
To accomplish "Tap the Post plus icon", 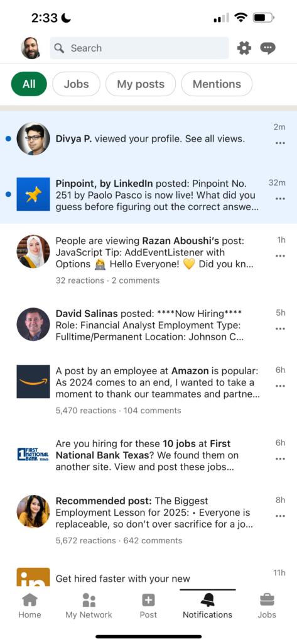I will pyautogui.click(x=148, y=600).
